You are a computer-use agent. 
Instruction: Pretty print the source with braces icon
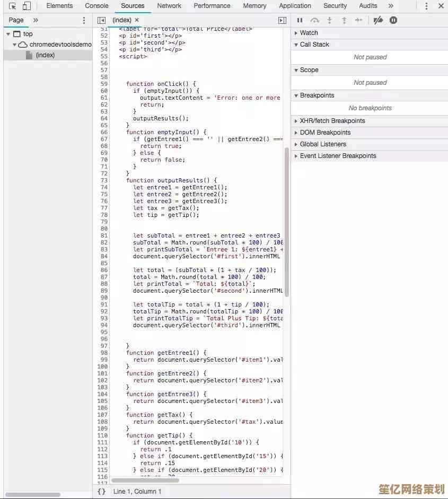tap(102, 492)
